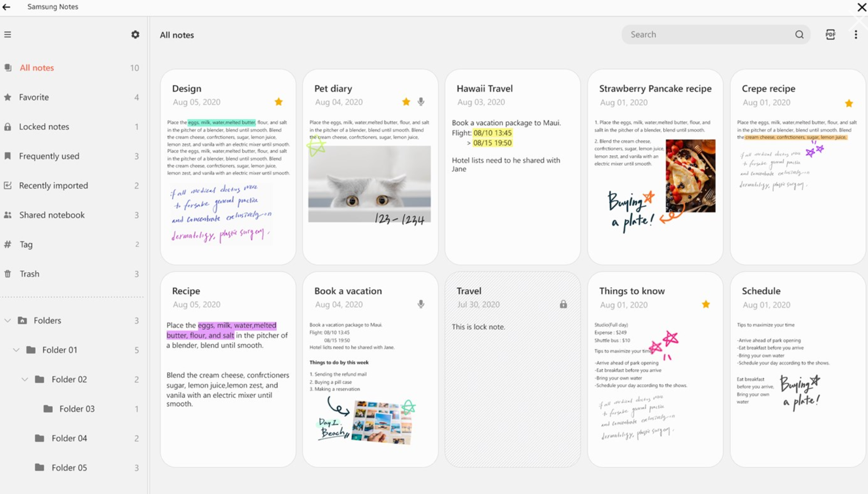Click the Import PDF icon
Screen dimensions: 868x494
(831, 34)
